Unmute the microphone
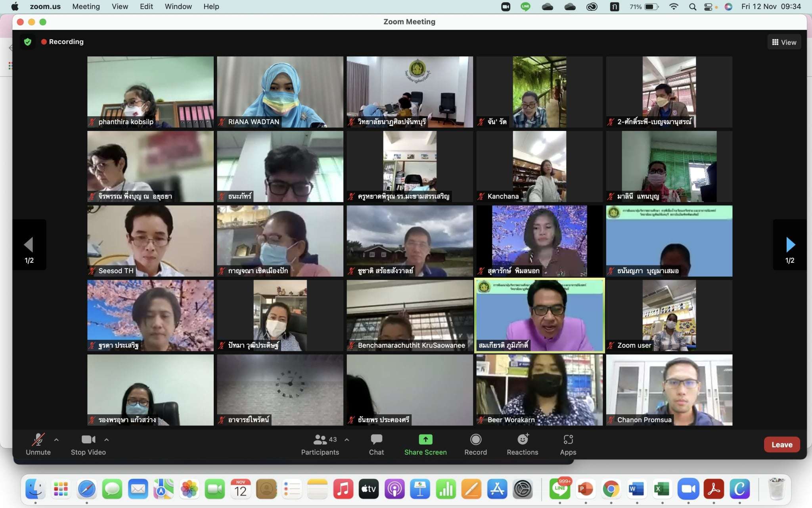This screenshot has width=812, height=508. (38, 439)
